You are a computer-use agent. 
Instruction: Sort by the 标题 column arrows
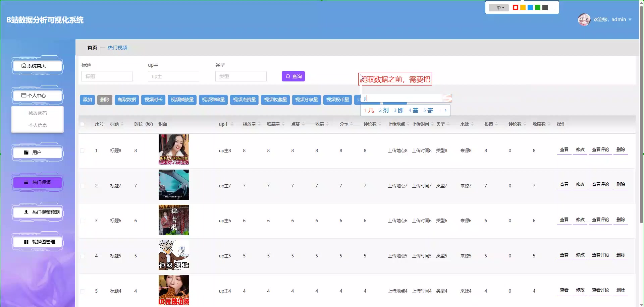[122, 124]
